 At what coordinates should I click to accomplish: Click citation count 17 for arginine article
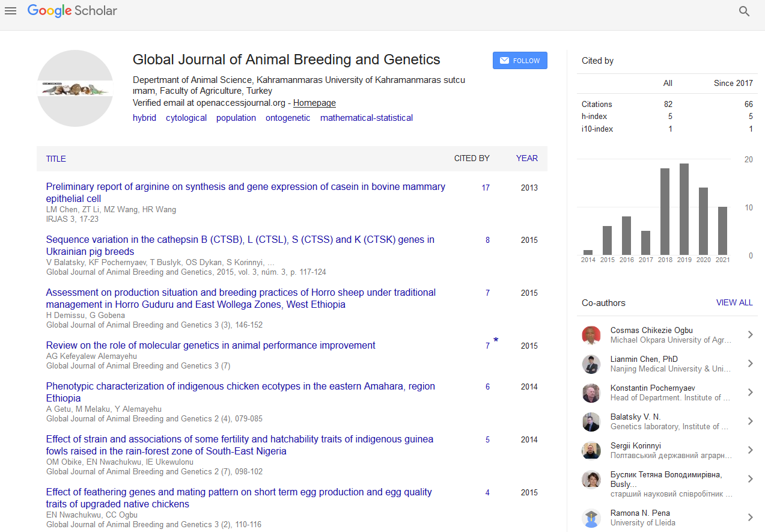(x=486, y=188)
